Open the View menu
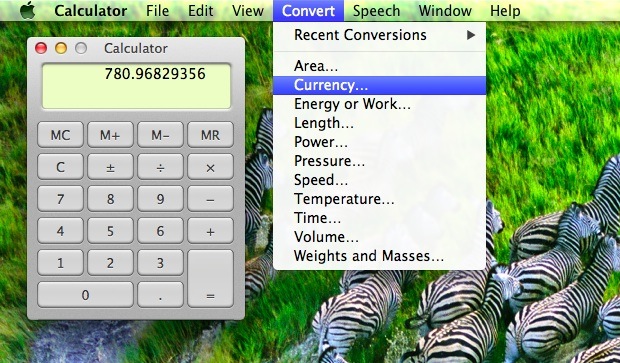 (x=248, y=11)
